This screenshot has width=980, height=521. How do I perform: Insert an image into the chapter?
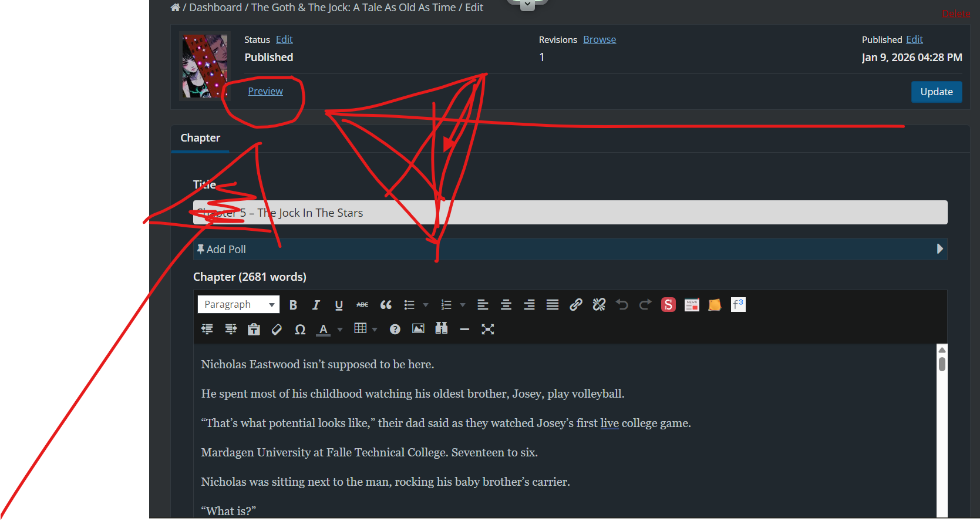coord(418,329)
